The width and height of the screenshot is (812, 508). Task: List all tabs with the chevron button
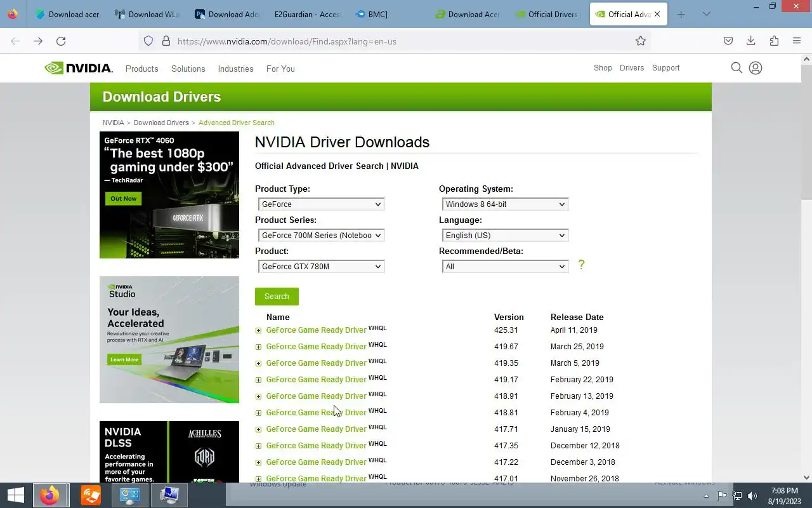(x=706, y=14)
